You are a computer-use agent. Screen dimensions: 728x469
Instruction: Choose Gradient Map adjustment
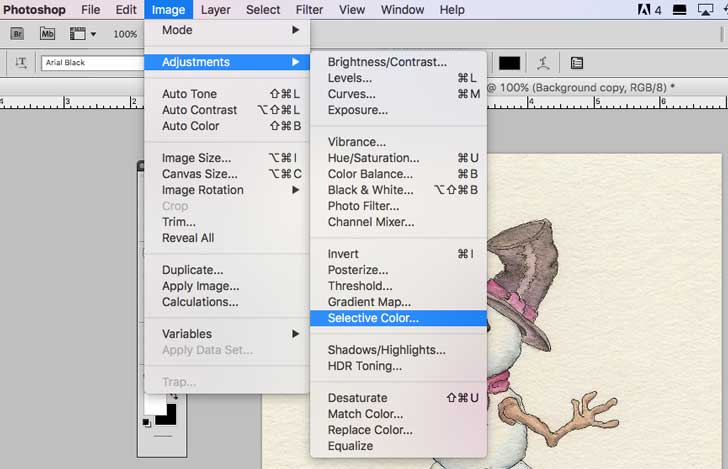point(398,302)
